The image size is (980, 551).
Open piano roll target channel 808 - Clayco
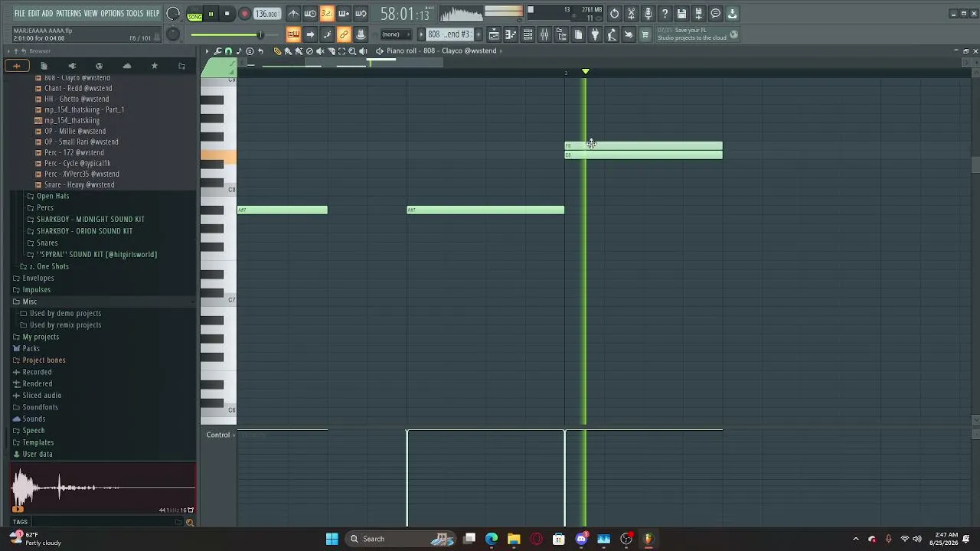click(x=441, y=51)
